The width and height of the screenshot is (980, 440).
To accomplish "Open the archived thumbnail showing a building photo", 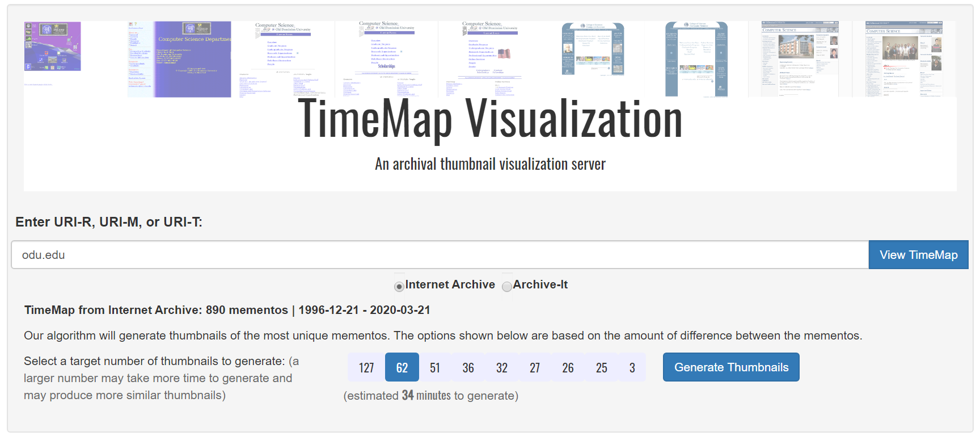I will tap(801, 59).
